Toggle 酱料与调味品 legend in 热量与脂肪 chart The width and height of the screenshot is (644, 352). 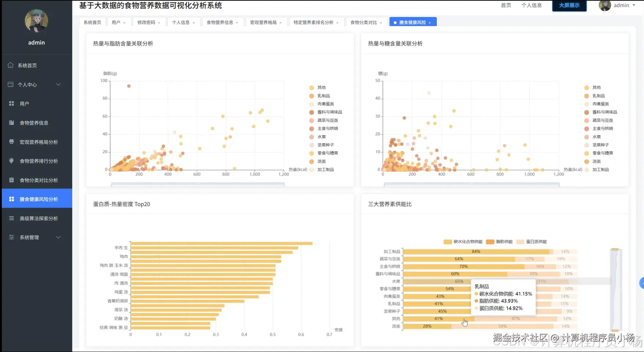(x=325, y=112)
